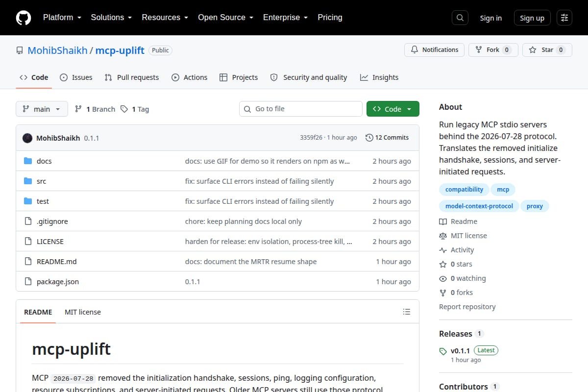Select the README tab
Screen dimensions: 588x392
tap(38, 312)
